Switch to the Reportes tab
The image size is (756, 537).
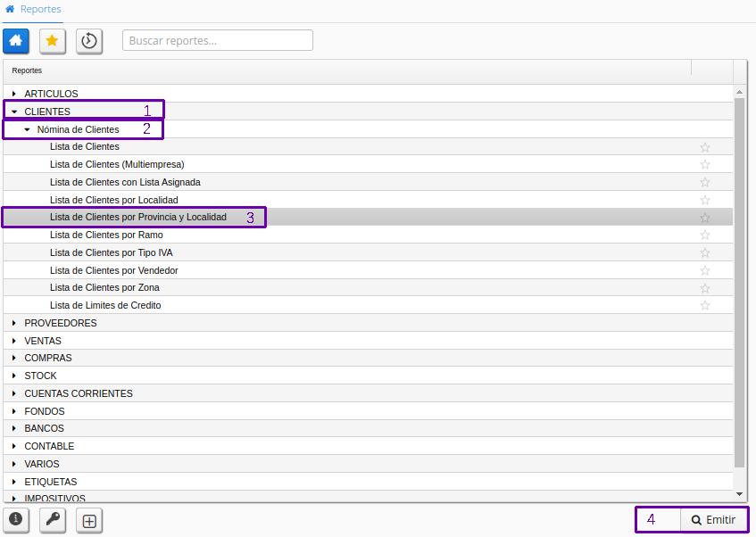[33, 9]
